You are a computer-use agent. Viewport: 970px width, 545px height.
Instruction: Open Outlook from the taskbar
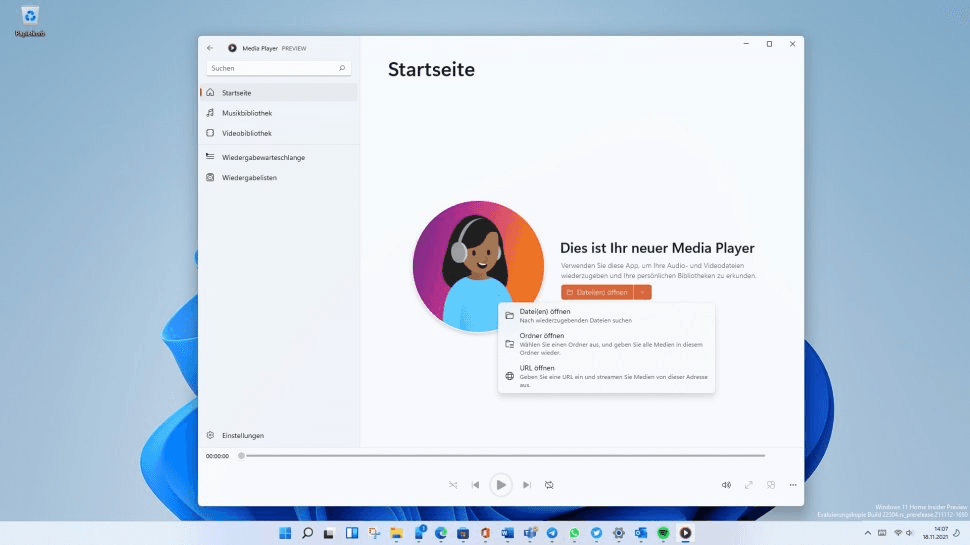641,533
